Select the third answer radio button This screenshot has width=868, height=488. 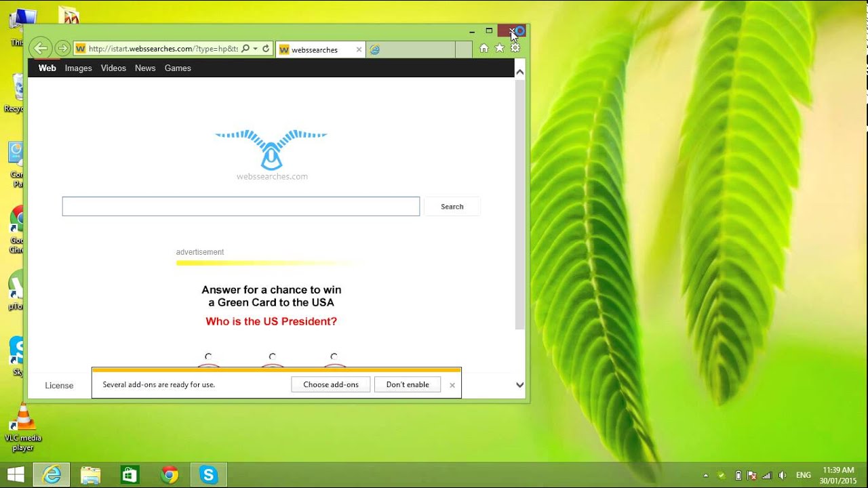click(x=334, y=357)
